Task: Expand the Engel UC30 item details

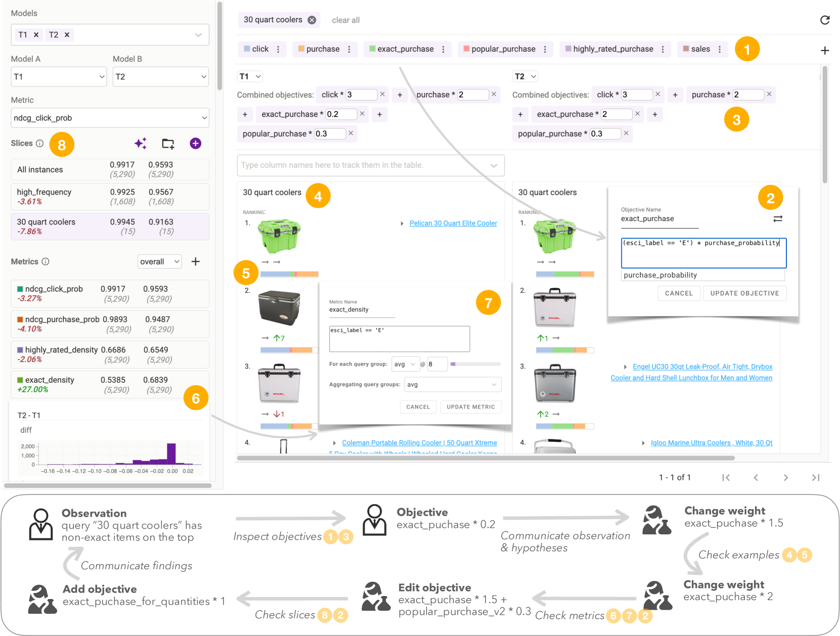Action: pos(626,367)
